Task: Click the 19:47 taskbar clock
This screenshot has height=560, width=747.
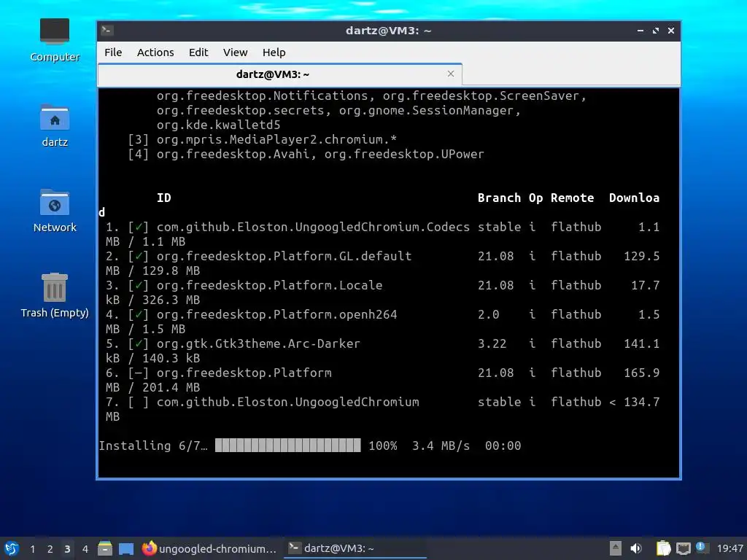Action: 729,548
